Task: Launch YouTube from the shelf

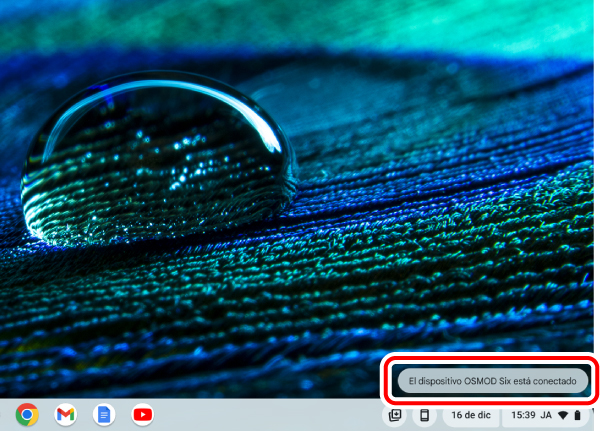Action: click(142, 414)
